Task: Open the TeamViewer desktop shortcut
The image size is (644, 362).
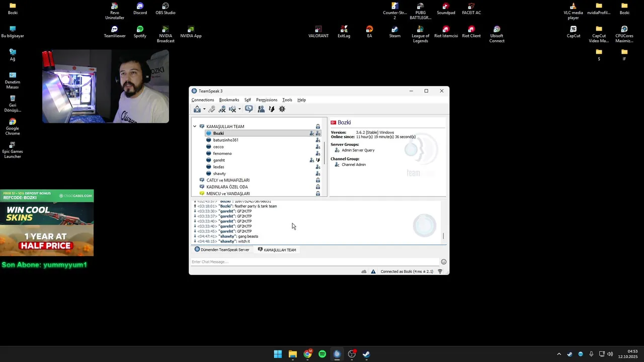Action: (115, 32)
